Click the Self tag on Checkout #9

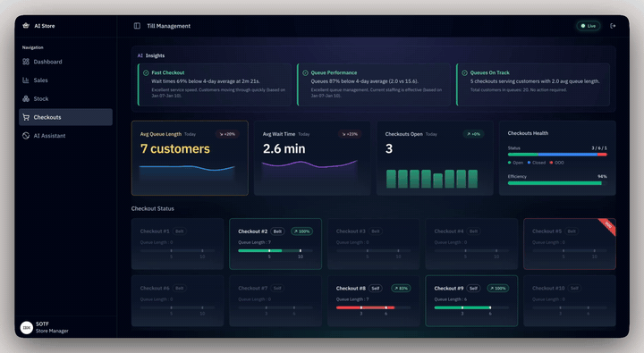(x=473, y=288)
